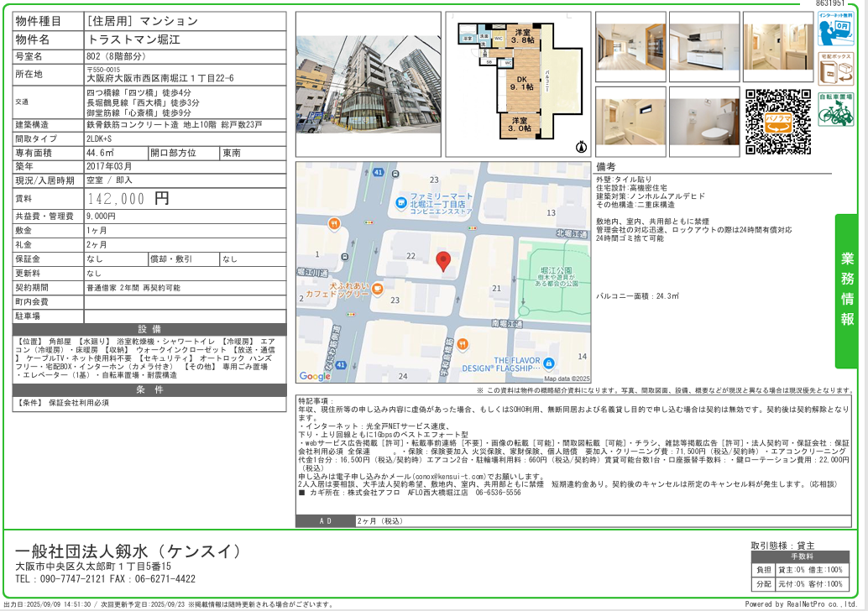Click the north compass on floor plan
This screenshot has width=868, height=611.
pos(580,146)
